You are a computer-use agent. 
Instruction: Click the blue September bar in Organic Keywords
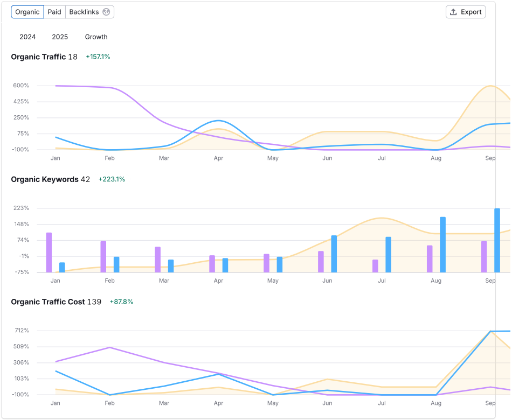pyautogui.click(x=497, y=240)
